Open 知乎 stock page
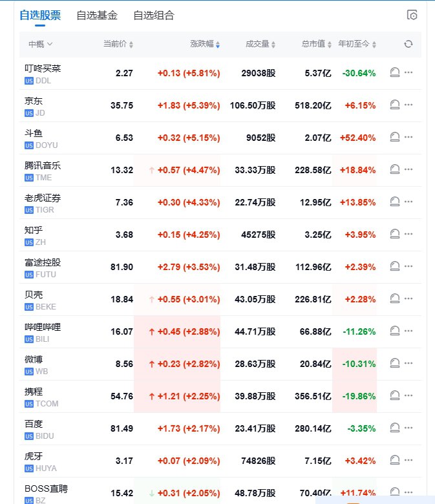The height and width of the screenshot is (504, 435). tap(34, 230)
